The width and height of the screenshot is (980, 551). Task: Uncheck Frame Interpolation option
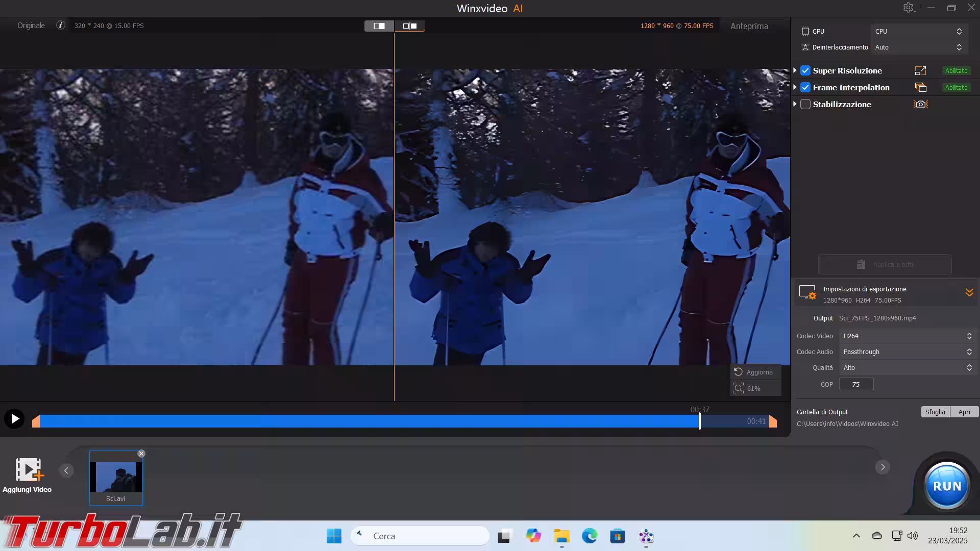(x=805, y=88)
